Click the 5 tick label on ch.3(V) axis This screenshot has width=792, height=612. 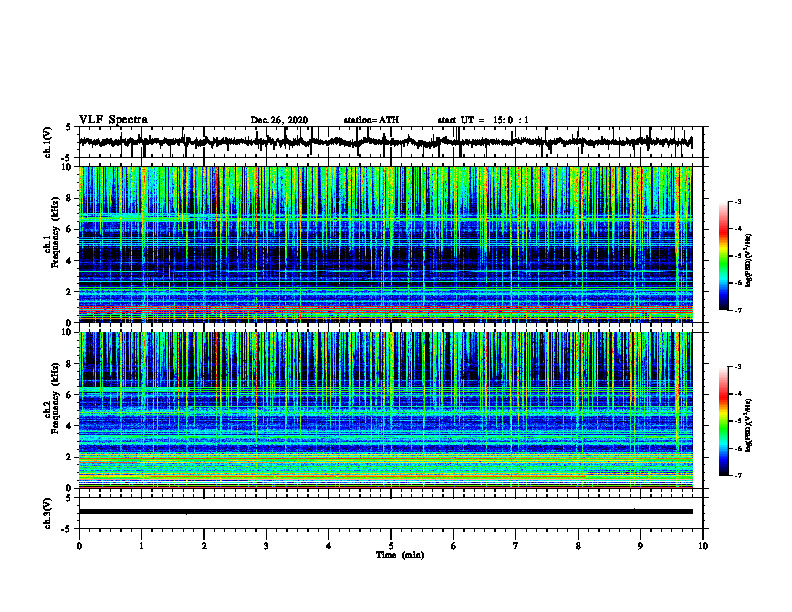pos(68,499)
